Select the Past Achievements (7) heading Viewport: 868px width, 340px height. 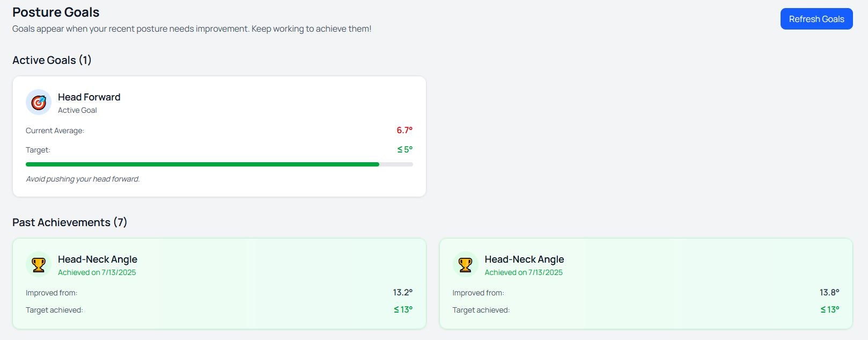click(70, 222)
